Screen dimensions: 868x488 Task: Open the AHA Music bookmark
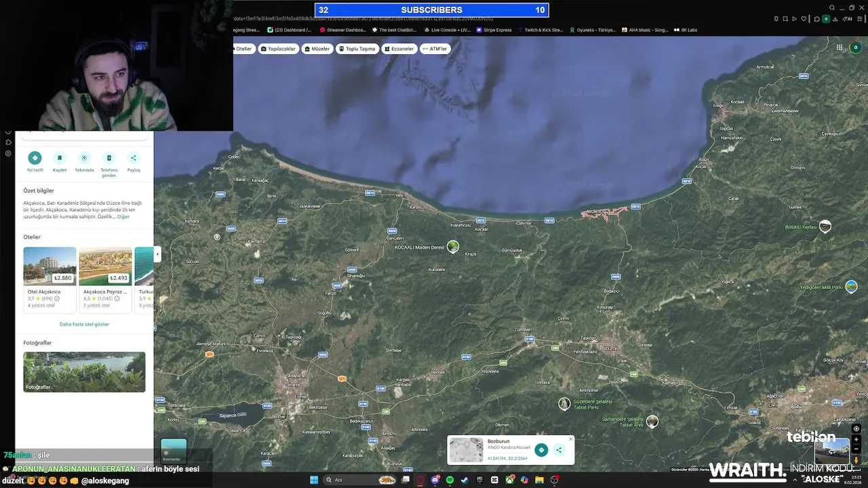pyautogui.click(x=645, y=30)
